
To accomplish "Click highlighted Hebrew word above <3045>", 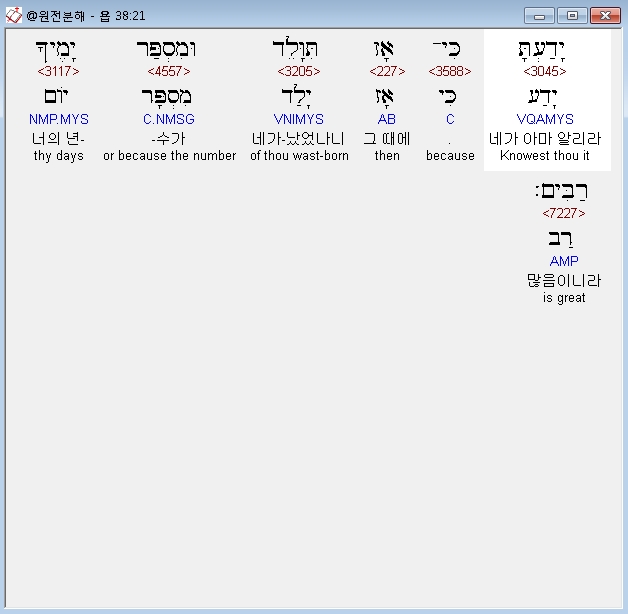I will [x=541, y=51].
